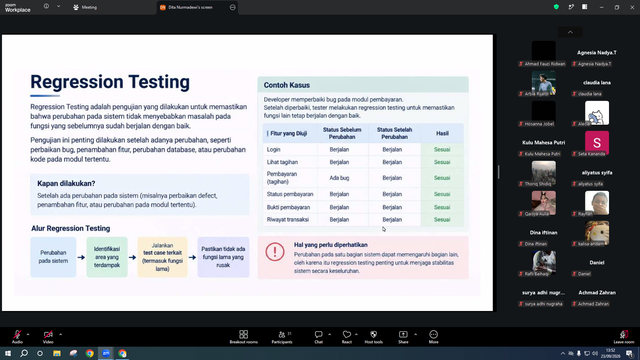640x360 pixels.
Task: Open Zoom app from the taskbar
Action: pos(106,353)
